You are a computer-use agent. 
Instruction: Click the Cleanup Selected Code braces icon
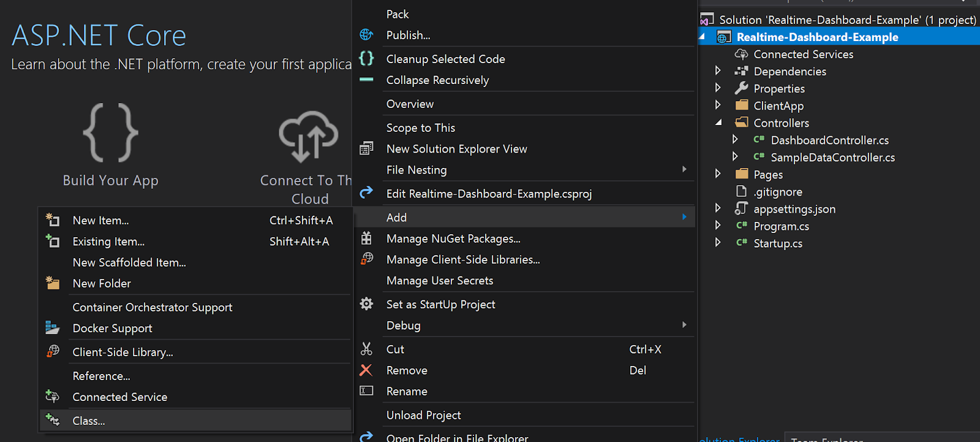pyautogui.click(x=366, y=58)
